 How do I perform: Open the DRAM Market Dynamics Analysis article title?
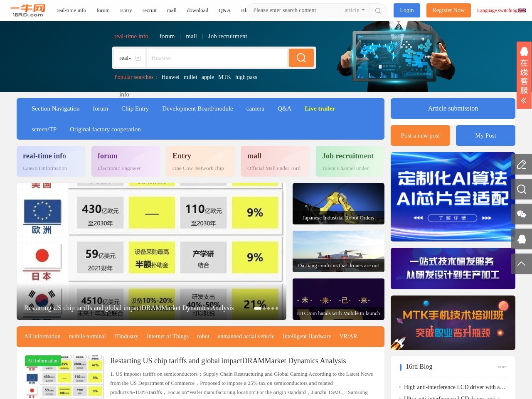pyautogui.click(x=228, y=361)
